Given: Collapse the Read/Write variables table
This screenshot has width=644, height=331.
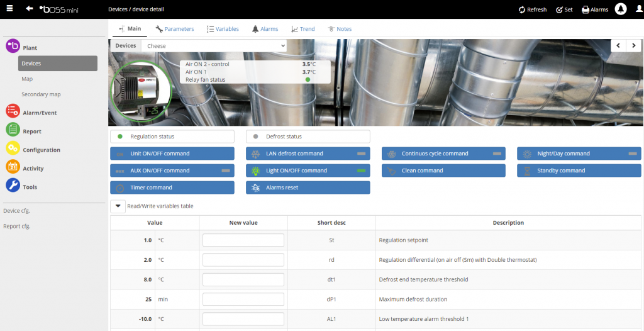Looking at the screenshot, I should point(118,206).
